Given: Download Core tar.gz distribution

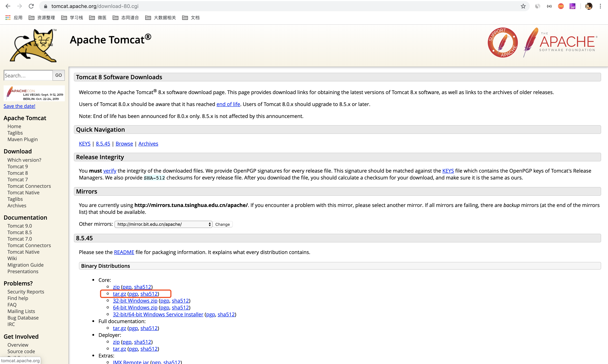Looking at the screenshot, I should [x=119, y=294].
